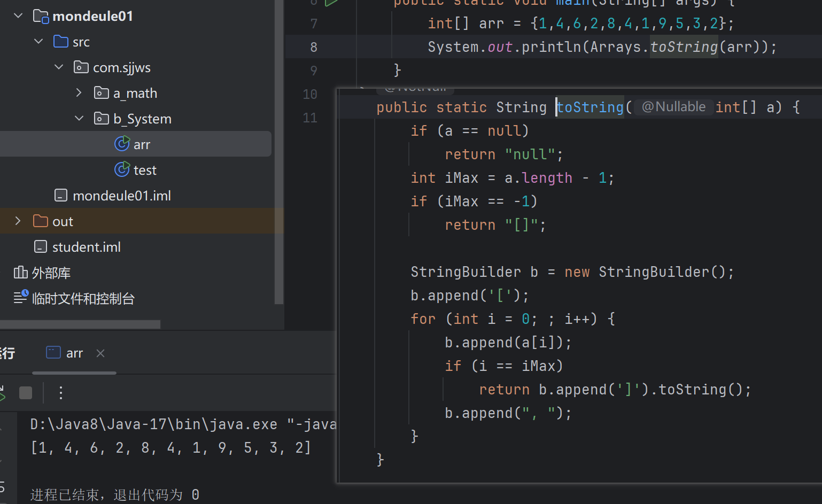Expand the out folder chevron
The height and width of the screenshot is (504, 822).
click(18, 221)
